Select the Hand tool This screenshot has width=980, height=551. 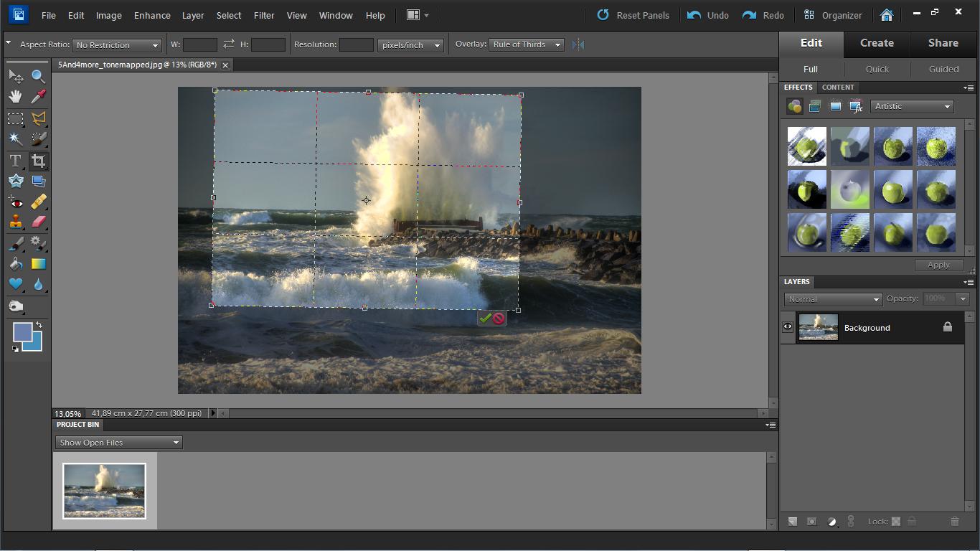(x=15, y=96)
